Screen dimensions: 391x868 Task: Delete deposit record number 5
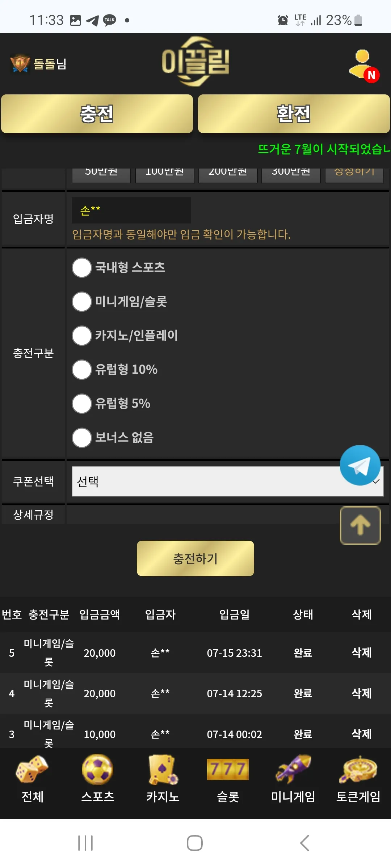point(362,652)
